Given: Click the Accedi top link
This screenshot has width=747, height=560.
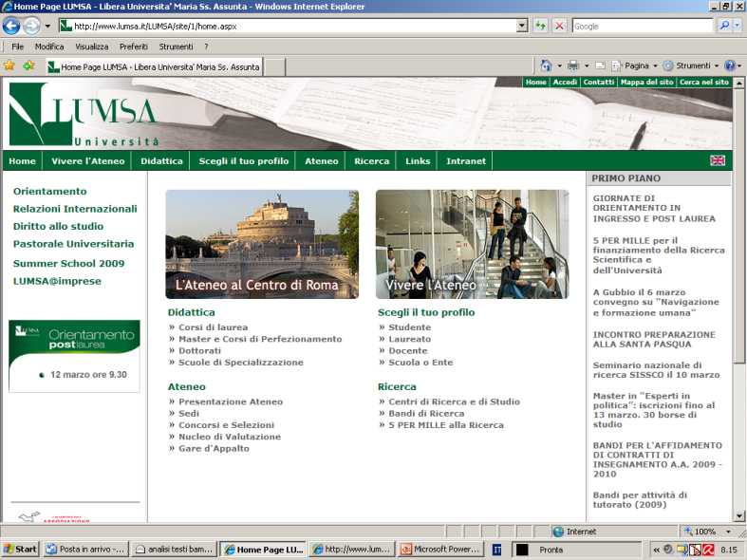Looking at the screenshot, I should [565, 82].
